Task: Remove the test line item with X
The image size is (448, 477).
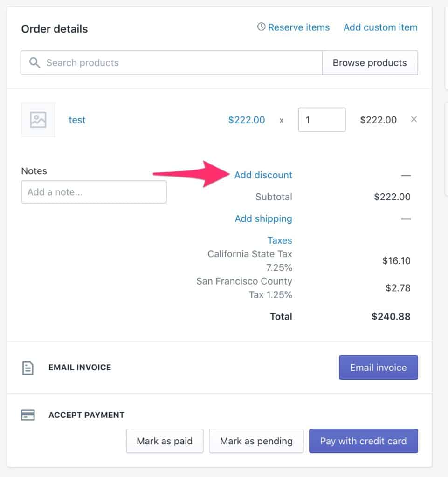Action: click(x=414, y=119)
